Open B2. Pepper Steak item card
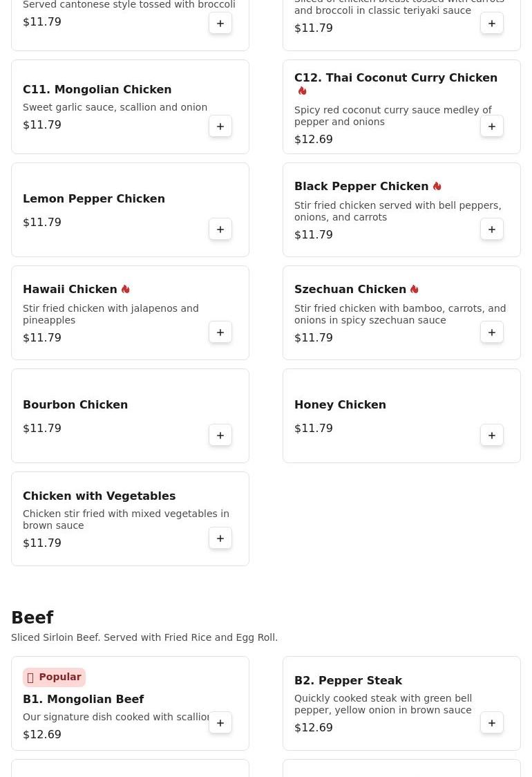Viewport: 532px width, 777px height. (401, 703)
